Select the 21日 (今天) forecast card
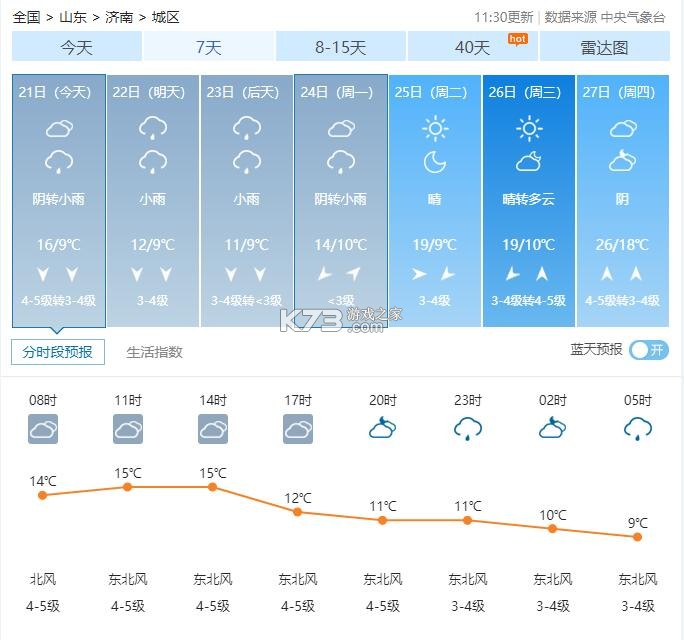 tap(59, 201)
